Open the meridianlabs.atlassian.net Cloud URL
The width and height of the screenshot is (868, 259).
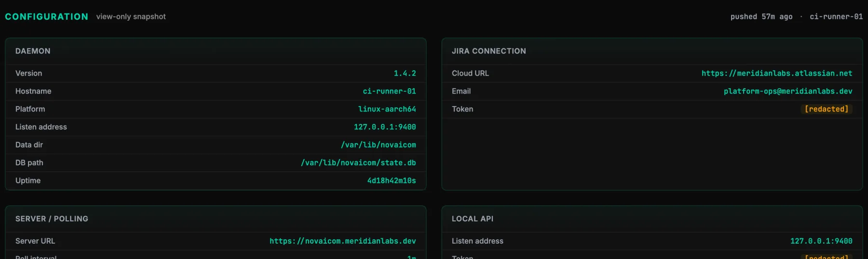click(x=777, y=73)
